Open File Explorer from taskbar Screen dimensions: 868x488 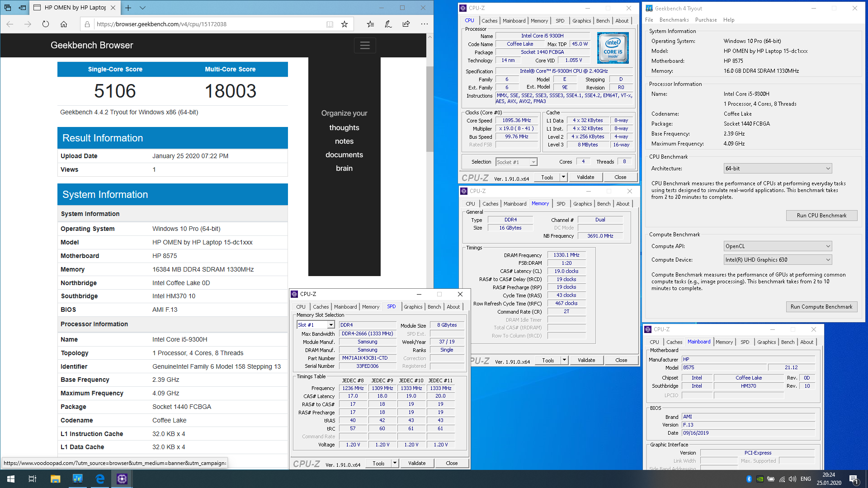tap(55, 479)
